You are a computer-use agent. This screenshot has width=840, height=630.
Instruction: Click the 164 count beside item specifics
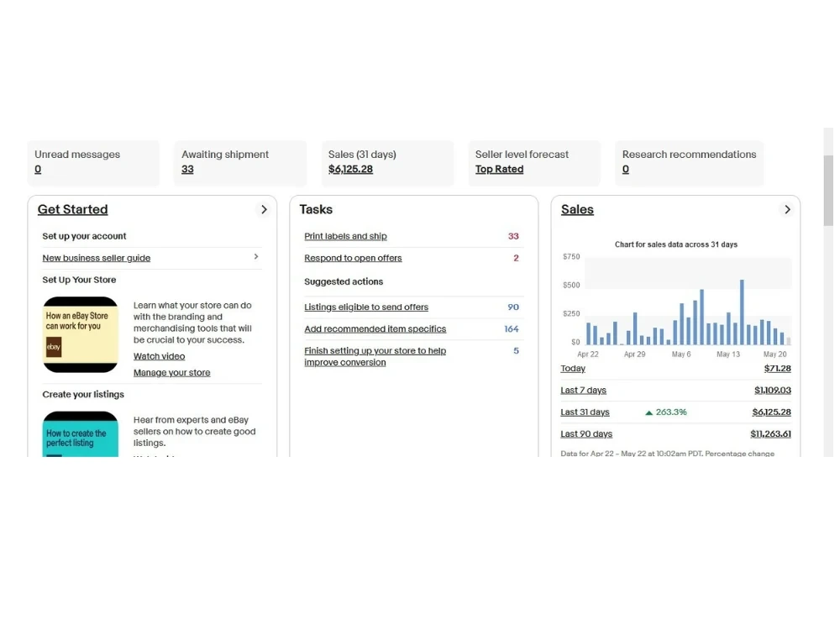click(511, 329)
